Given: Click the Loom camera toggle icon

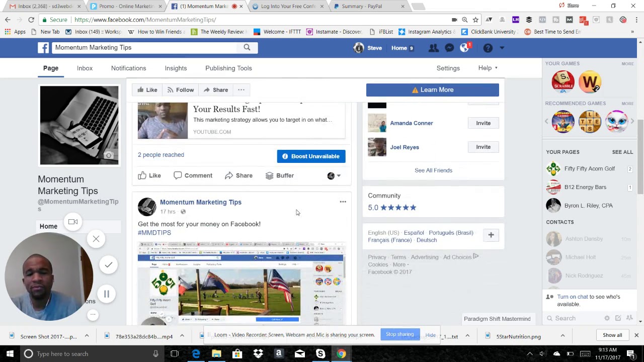Looking at the screenshot, I should 73,222.
